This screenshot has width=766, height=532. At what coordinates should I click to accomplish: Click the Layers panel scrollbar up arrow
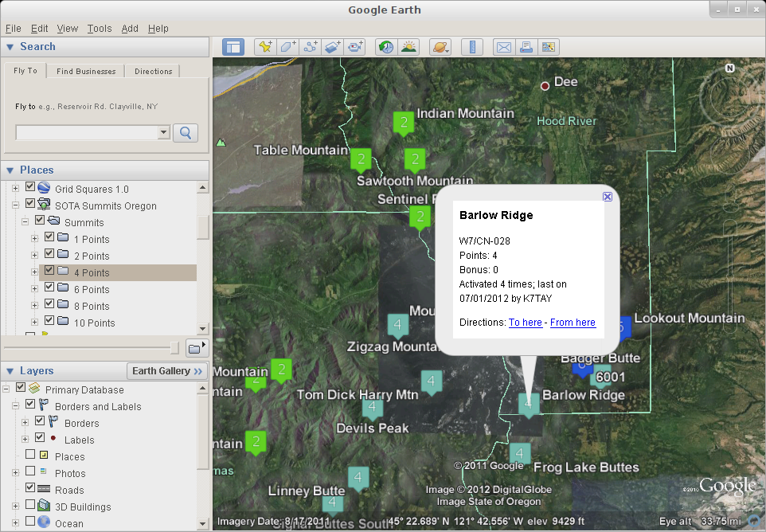(x=203, y=389)
